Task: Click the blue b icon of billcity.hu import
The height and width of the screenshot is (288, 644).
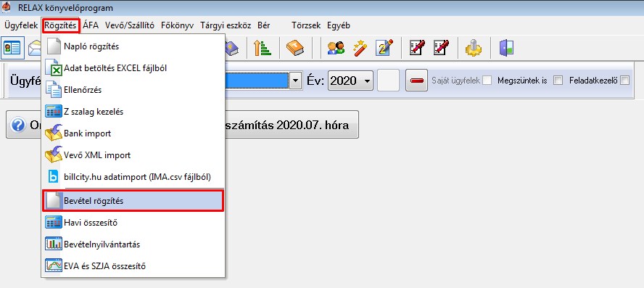Action: 54,177
